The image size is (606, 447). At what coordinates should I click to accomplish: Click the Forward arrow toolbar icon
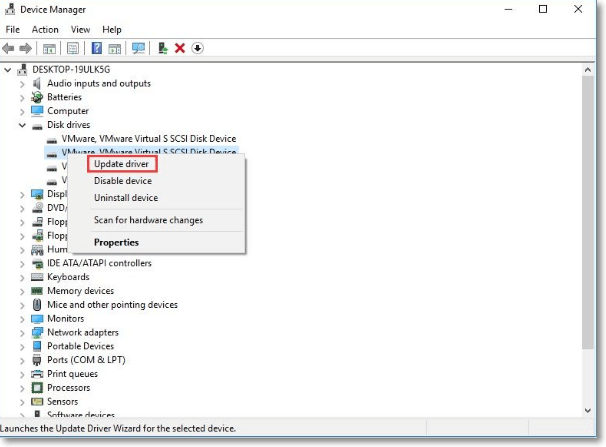pyautogui.click(x=26, y=48)
